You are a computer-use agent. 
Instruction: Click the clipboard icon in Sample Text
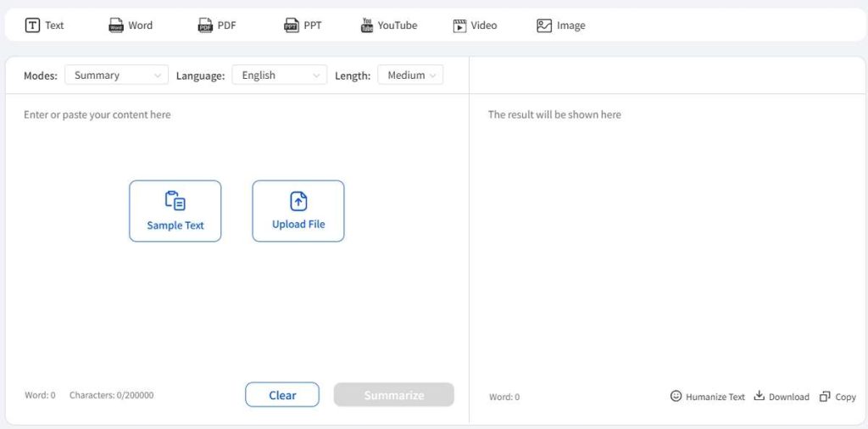[175, 201]
